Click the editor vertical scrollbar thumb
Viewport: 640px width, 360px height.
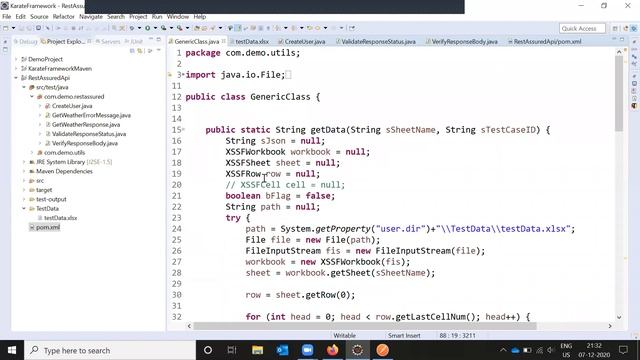coord(619,93)
